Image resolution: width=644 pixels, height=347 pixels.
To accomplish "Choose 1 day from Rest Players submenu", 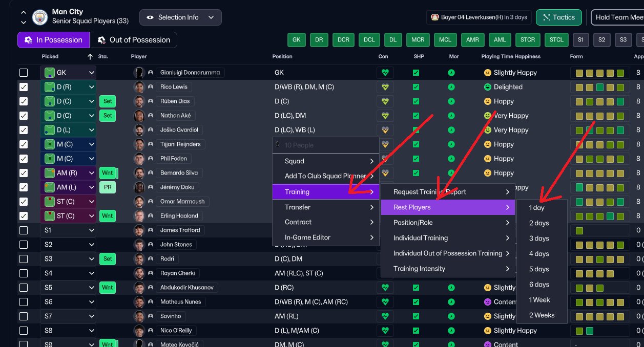I will (x=537, y=208).
